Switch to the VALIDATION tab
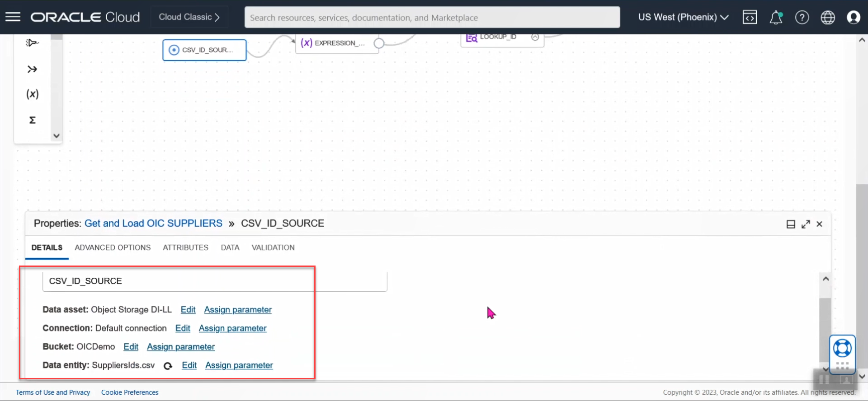This screenshot has width=868, height=401. (273, 247)
